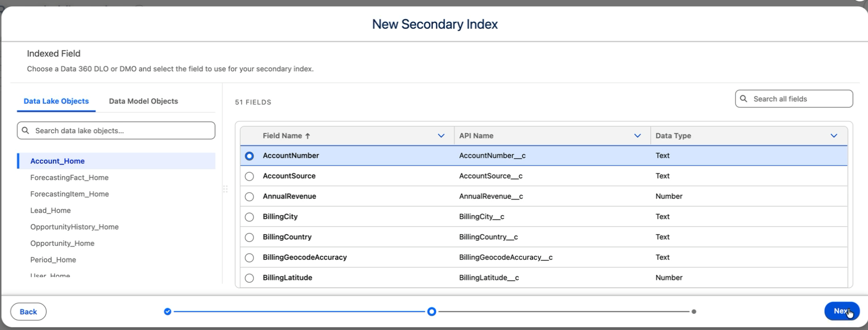
Task: Select Period_Home object
Action: click(x=53, y=260)
